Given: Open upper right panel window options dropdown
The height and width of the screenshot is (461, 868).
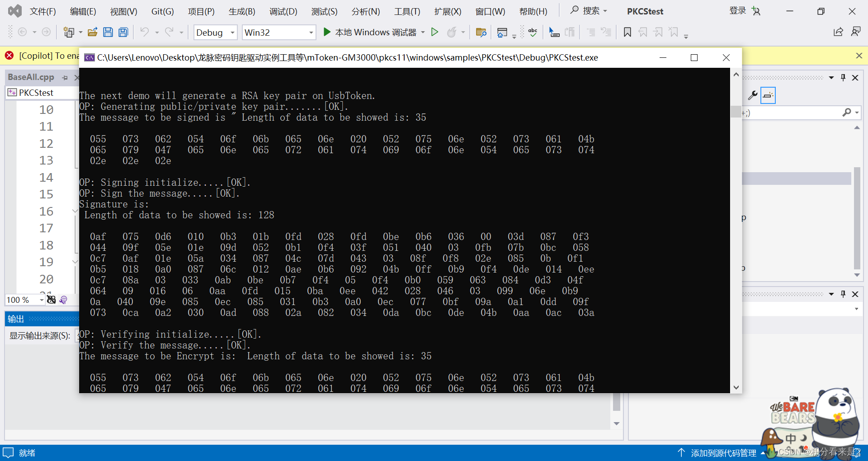Looking at the screenshot, I should click(x=831, y=77).
